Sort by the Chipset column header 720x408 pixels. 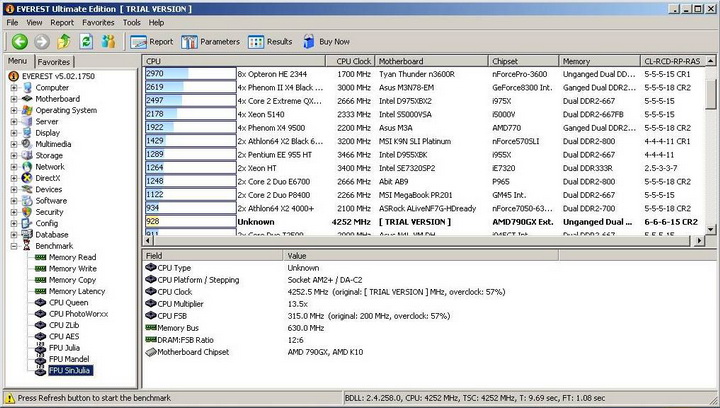coord(523,61)
